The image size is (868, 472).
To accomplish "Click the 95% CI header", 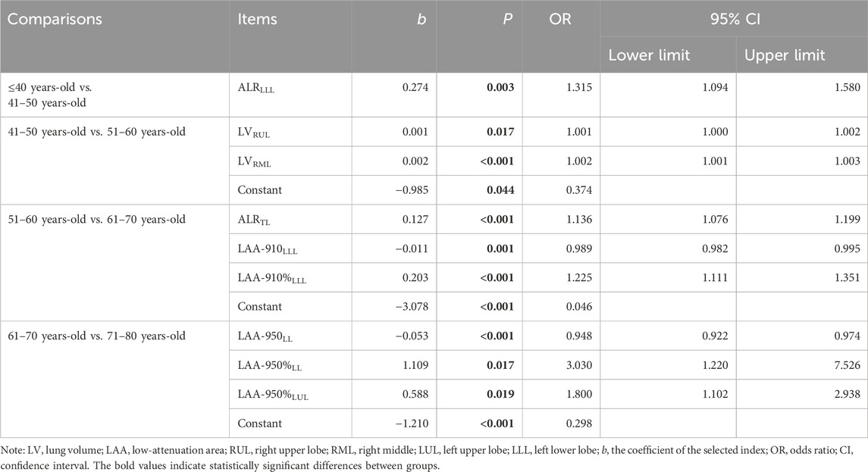I will 733,17.
